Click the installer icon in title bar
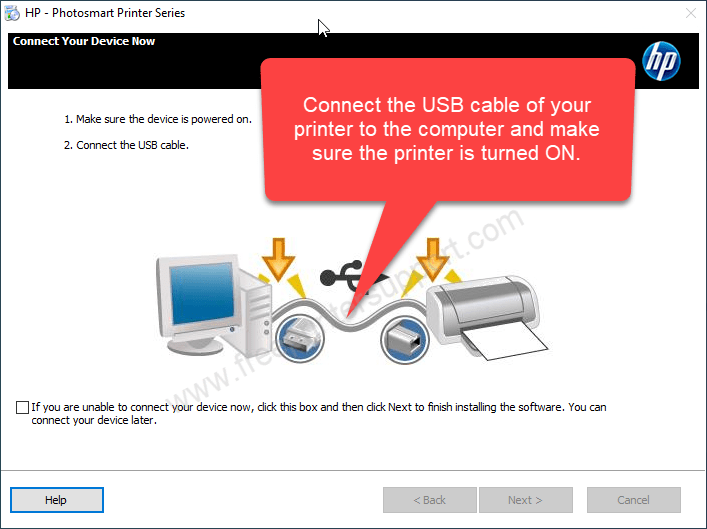The height and width of the screenshot is (529, 707). pos(12,13)
